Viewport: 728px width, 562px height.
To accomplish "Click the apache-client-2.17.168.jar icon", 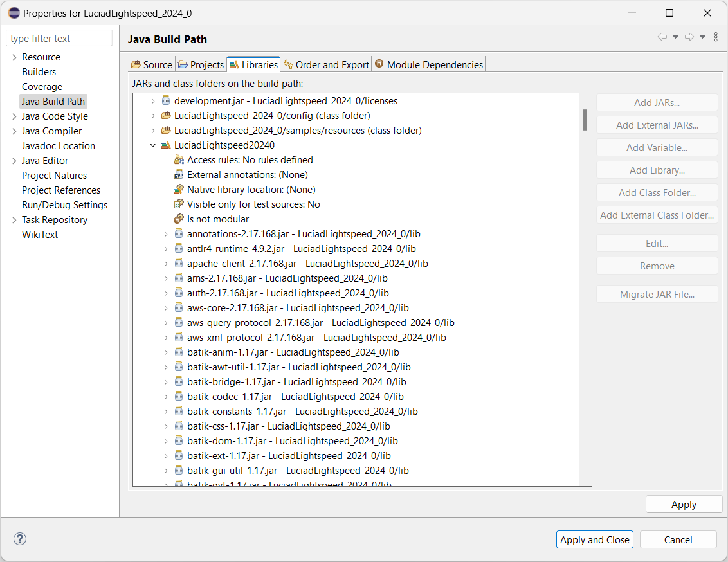I will (x=179, y=264).
